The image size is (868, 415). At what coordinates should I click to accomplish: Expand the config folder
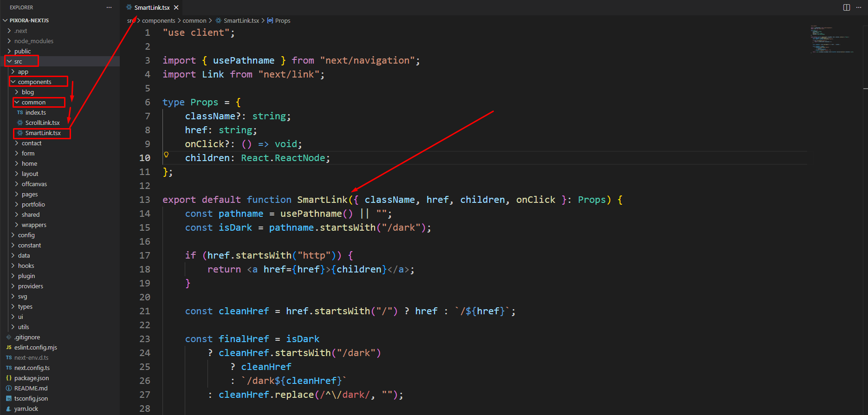(x=13, y=235)
